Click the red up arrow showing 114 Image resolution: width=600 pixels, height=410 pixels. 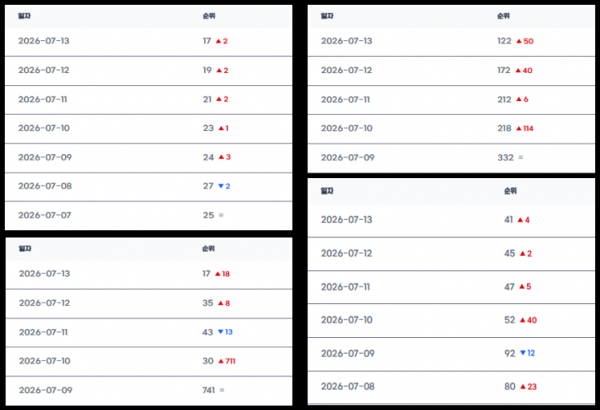(519, 128)
